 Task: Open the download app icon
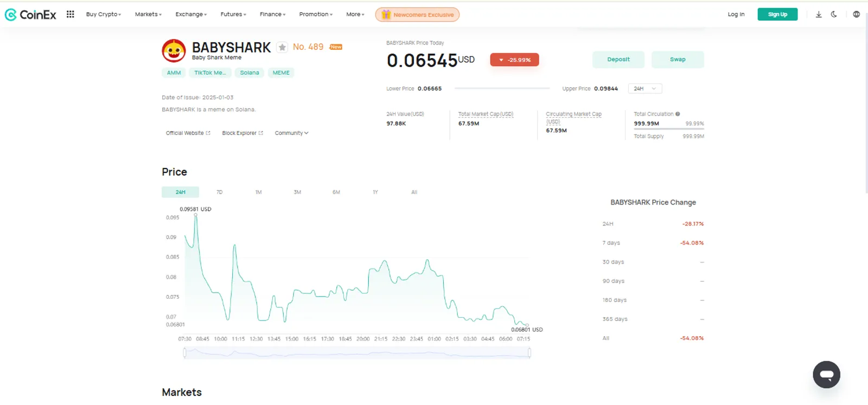point(819,14)
